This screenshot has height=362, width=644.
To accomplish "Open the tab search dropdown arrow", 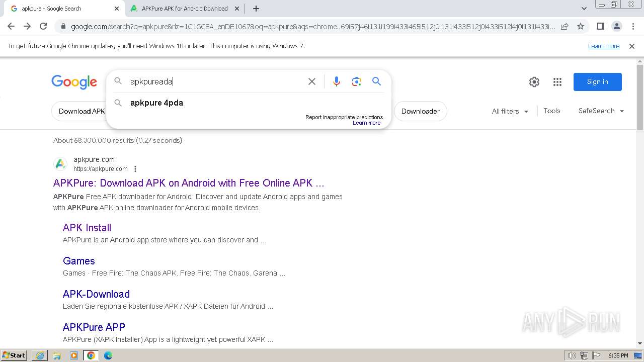I will [584, 9].
